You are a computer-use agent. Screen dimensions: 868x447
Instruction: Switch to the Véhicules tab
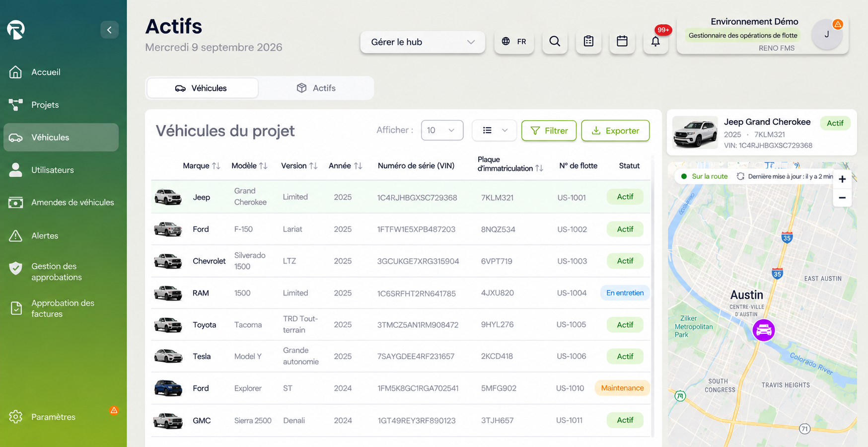(x=202, y=88)
